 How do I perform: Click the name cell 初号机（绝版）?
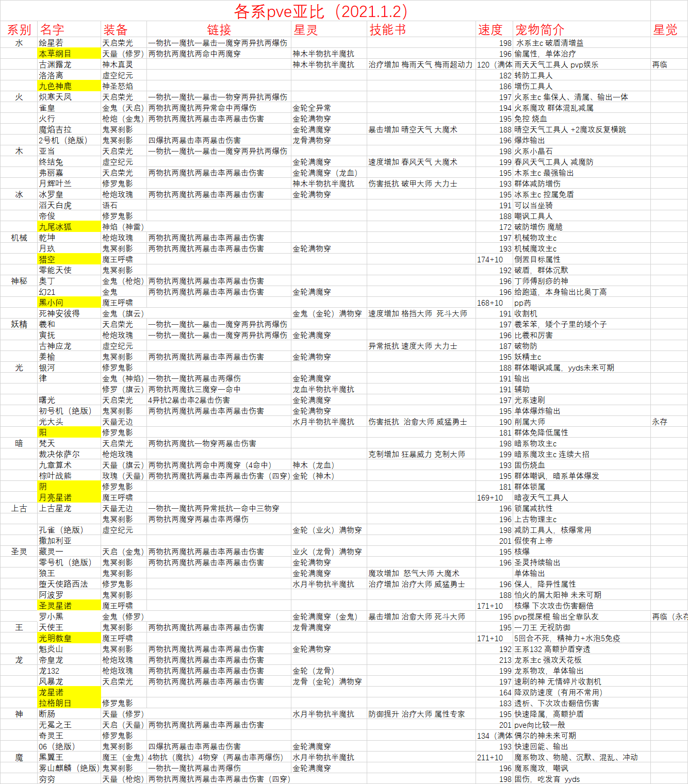click(x=69, y=411)
